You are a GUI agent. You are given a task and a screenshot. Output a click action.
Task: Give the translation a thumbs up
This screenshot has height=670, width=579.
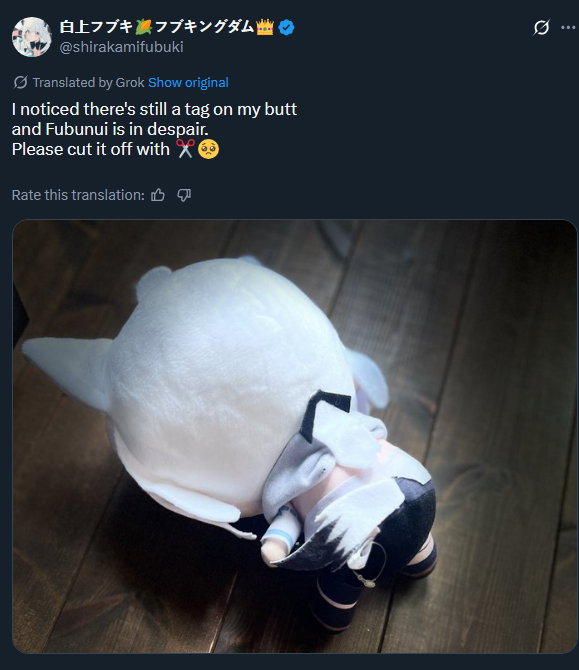click(158, 195)
